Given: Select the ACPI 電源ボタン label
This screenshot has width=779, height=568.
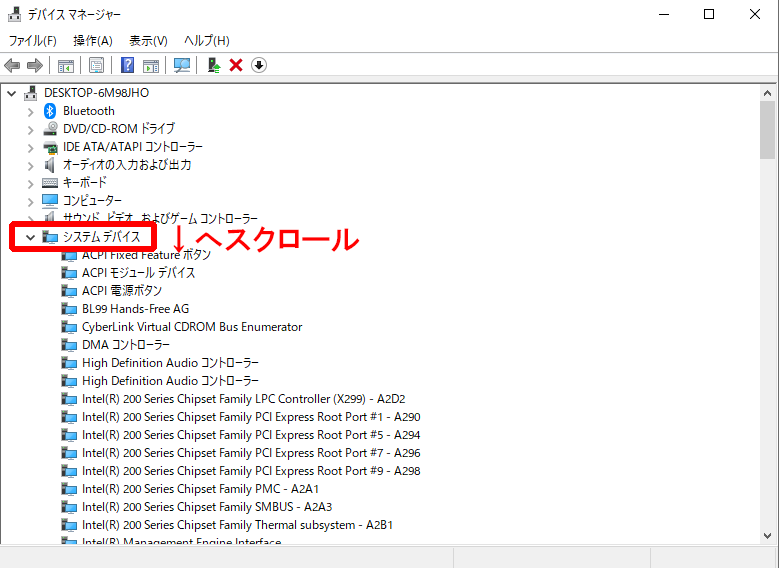Looking at the screenshot, I should pyautogui.click(x=122, y=291).
